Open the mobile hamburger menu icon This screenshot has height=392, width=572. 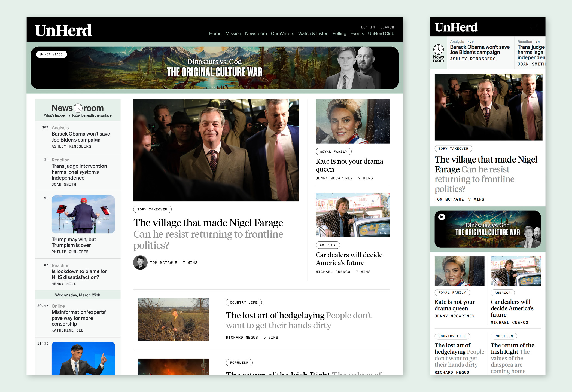pyautogui.click(x=534, y=27)
